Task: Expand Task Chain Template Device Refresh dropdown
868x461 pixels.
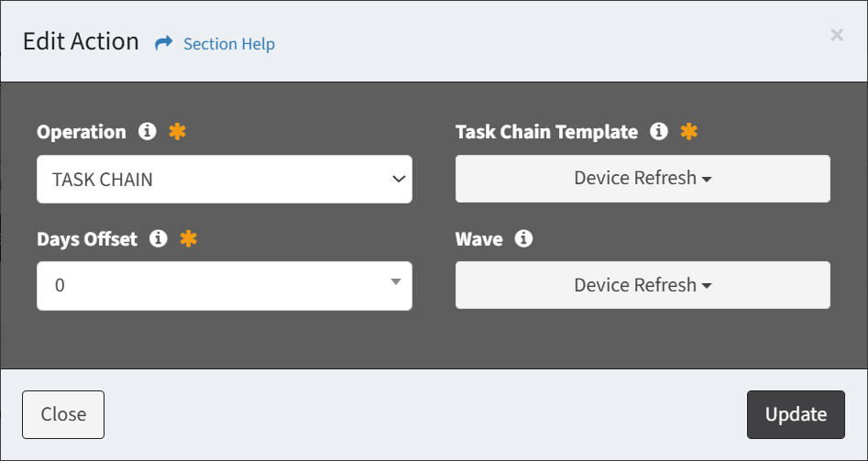Action: (x=643, y=178)
